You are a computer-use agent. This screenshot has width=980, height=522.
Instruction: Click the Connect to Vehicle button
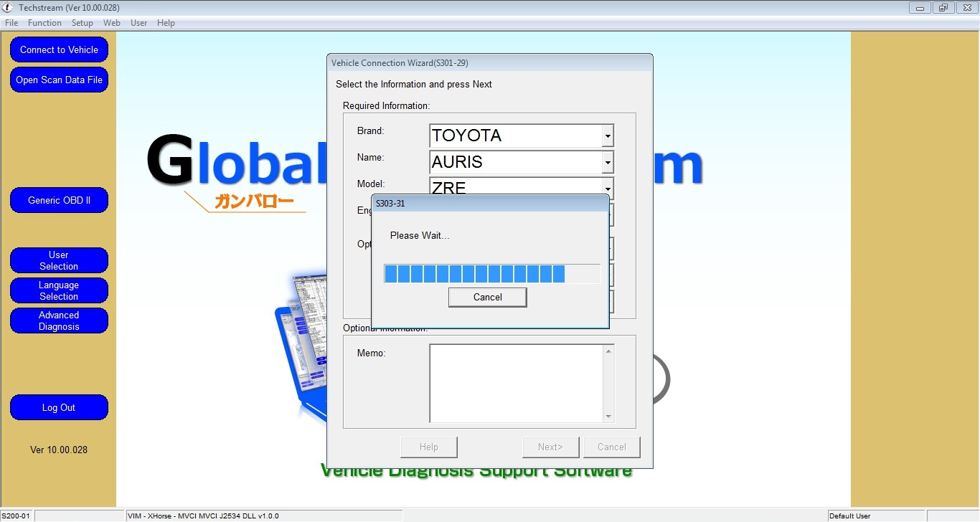pos(59,50)
